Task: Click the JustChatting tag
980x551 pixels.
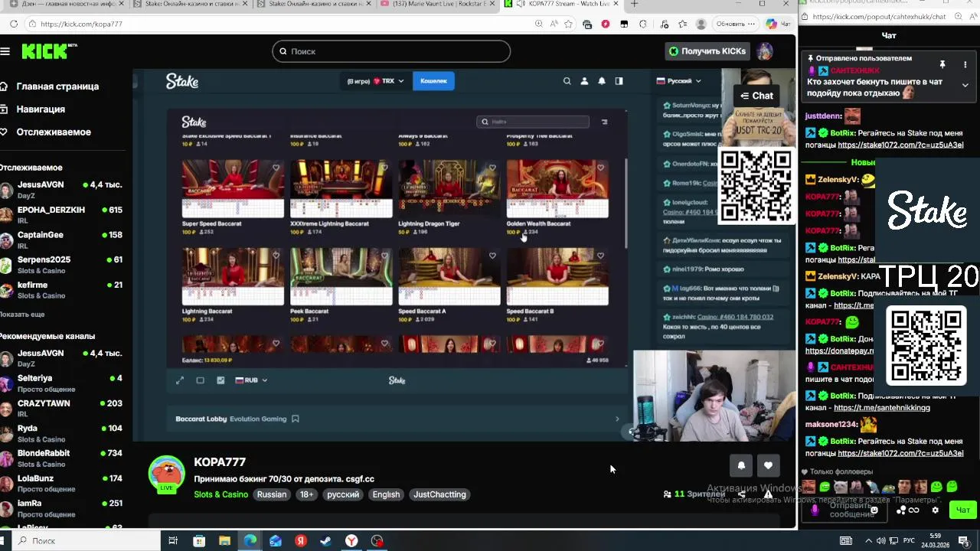Action: (x=439, y=494)
